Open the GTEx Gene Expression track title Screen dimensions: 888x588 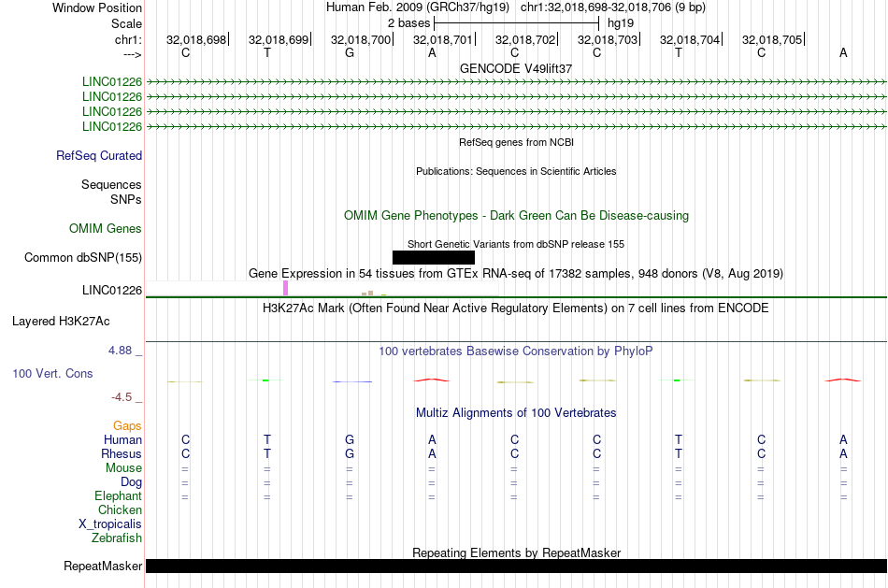pyautogui.click(x=516, y=274)
